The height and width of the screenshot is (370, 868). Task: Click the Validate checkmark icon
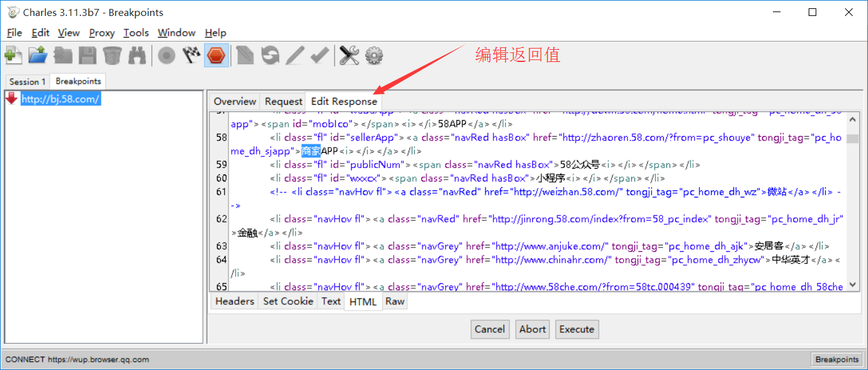point(320,56)
